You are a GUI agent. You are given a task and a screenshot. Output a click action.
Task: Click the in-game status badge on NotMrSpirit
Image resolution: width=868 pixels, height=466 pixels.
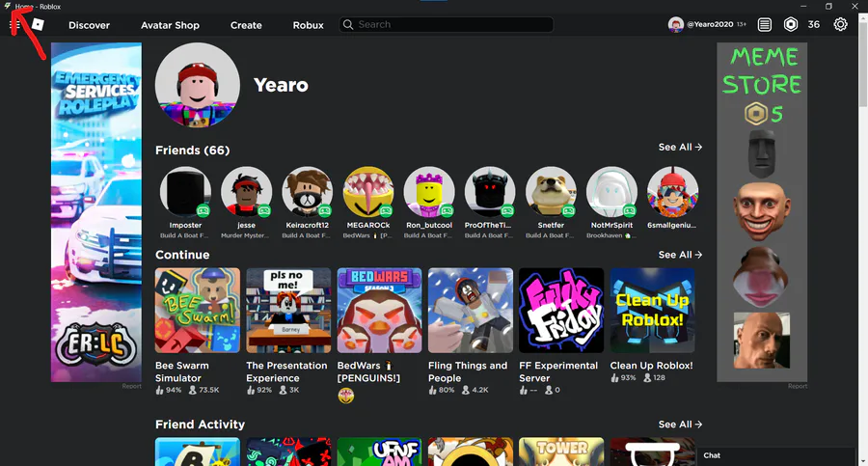coord(630,210)
